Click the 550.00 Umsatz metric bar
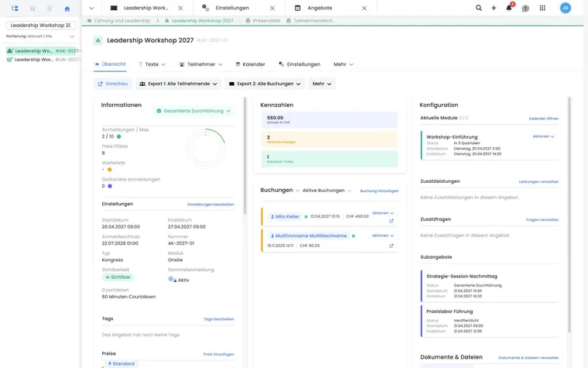This screenshot has width=588, height=368. tap(330, 120)
